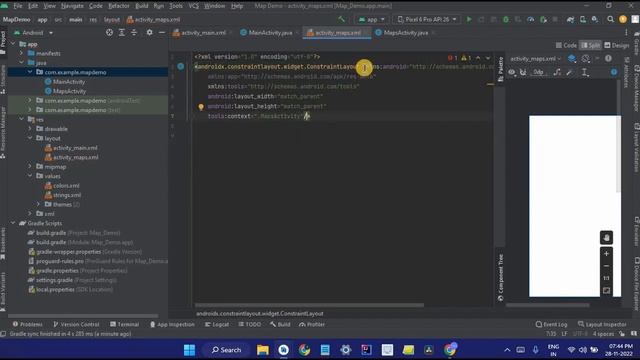Image resolution: width=640 pixels, height=360 pixels.
Task: Switch to the activity_main.xml tab
Action: (x=199, y=33)
